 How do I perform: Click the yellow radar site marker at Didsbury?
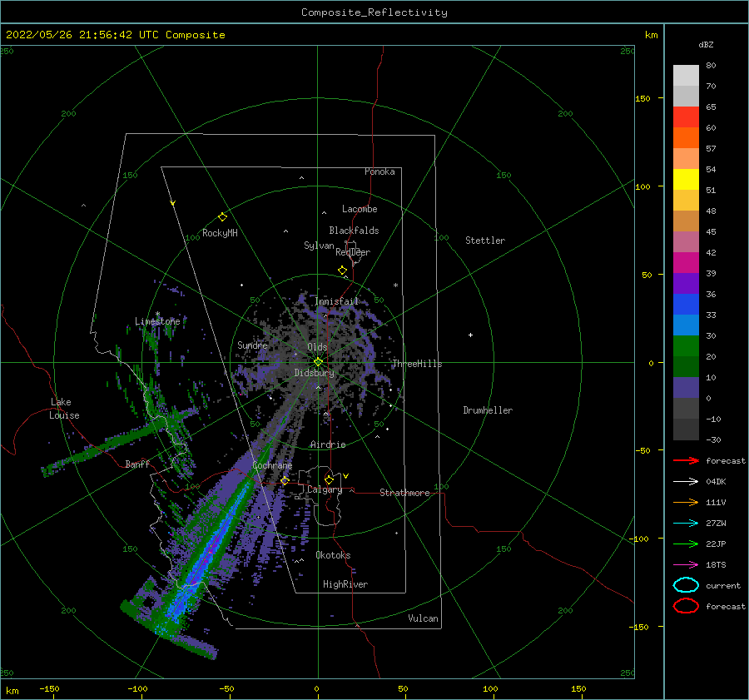click(318, 362)
